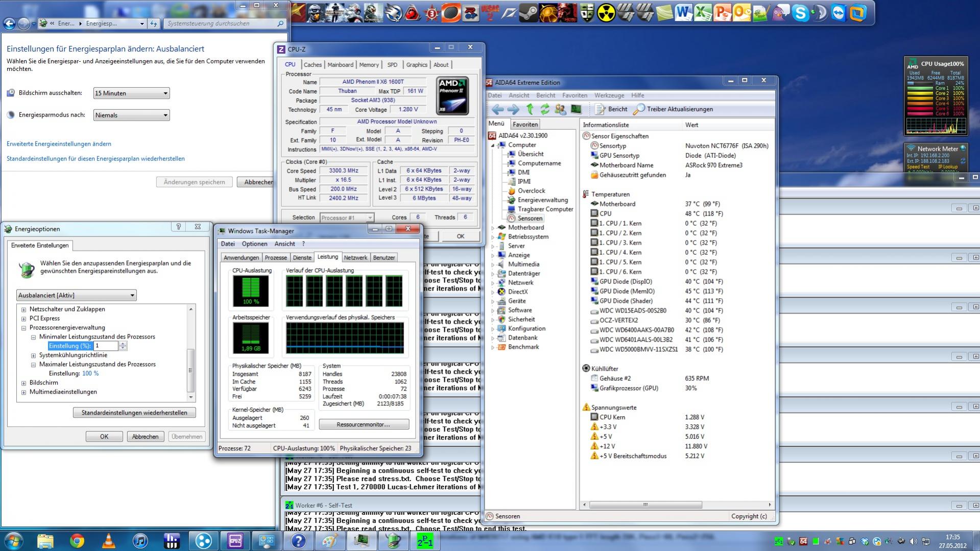Click the CPU-Z icon in the taskbar
Viewport: 980px width, 551px height.
(235, 541)
